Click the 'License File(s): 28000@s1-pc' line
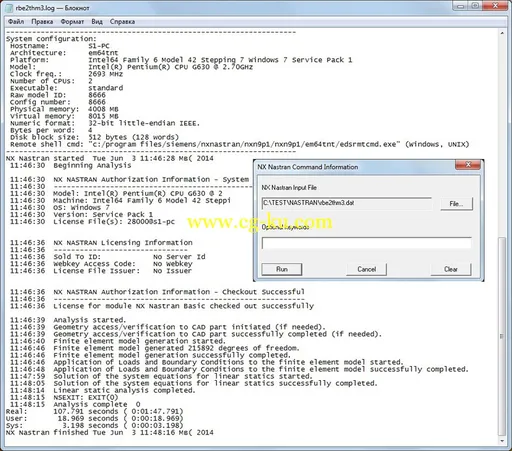 click(92, 222)
